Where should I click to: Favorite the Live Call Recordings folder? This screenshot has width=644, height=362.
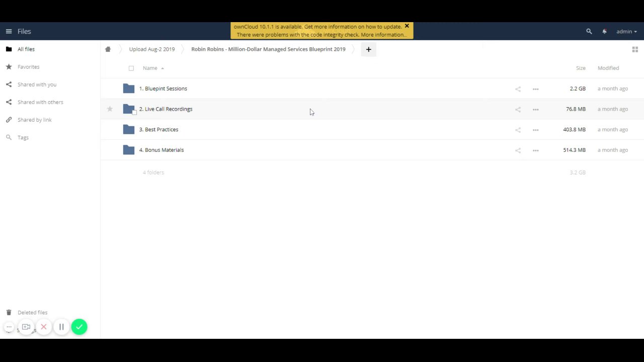pos(110,109)
